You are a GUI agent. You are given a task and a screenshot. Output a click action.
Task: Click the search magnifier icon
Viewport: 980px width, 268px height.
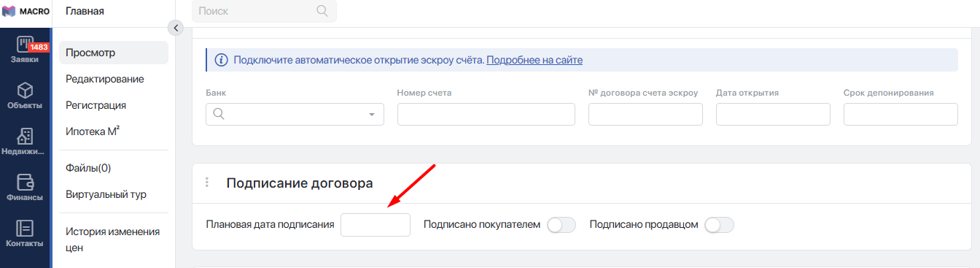pos(322,11)
